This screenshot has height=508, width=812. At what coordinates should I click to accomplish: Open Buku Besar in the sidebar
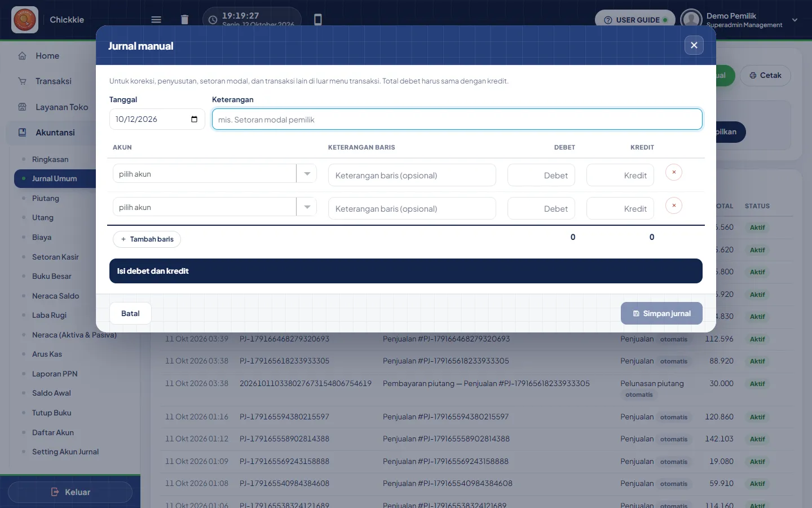point(52,277)
